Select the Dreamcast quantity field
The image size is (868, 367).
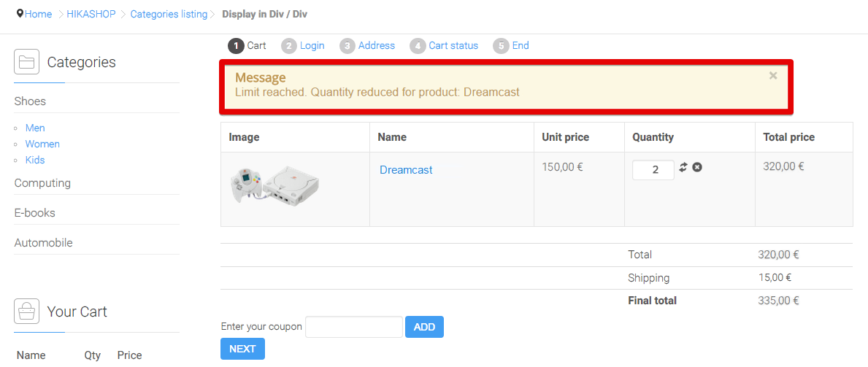653,170
